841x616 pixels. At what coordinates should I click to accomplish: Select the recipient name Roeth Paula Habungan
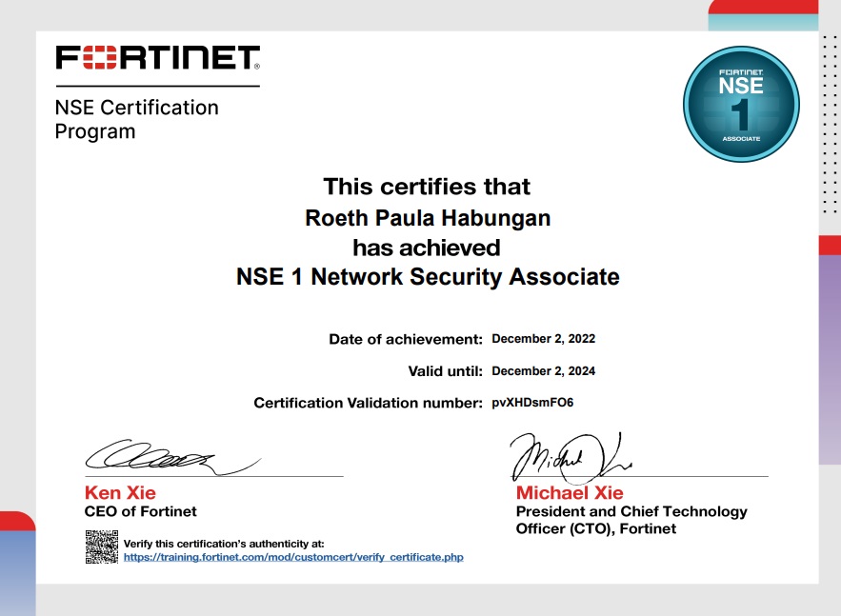(426, 218)
